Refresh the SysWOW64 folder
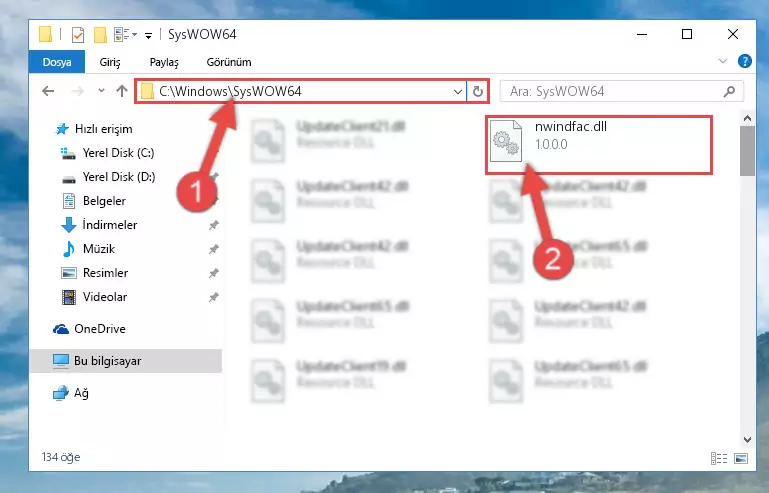The image size is (769, 493). (x=478, y=92)
